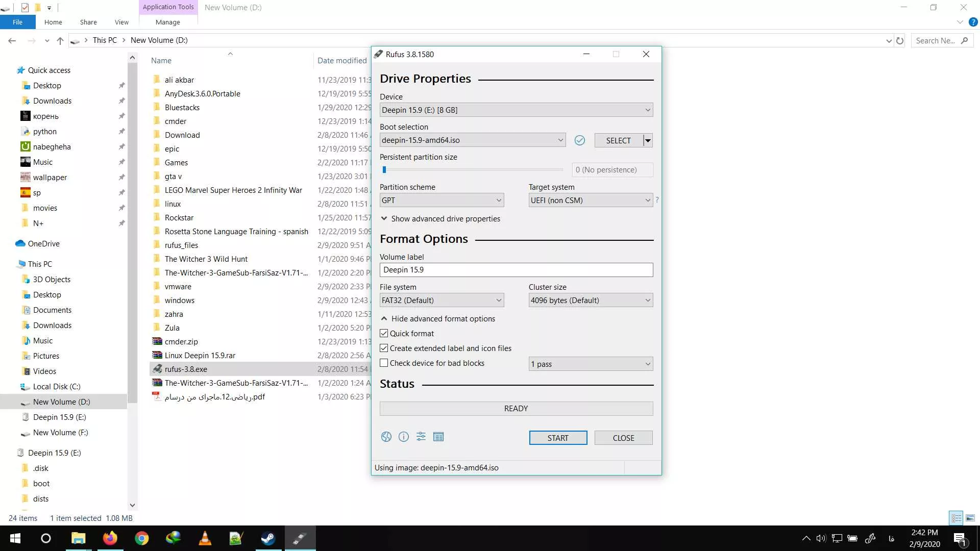The image size is (980, 551).
Task: Open the Device dropdown
Action: coord(516,110)
